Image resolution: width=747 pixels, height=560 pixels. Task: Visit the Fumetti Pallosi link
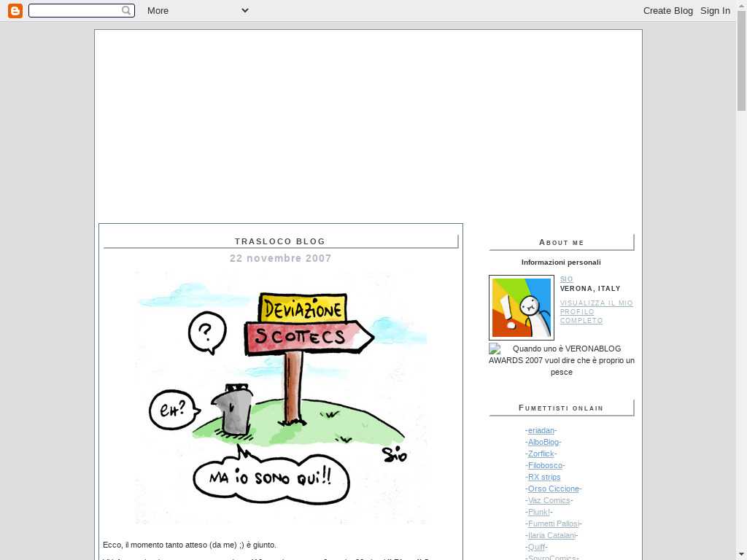[553, 524]
